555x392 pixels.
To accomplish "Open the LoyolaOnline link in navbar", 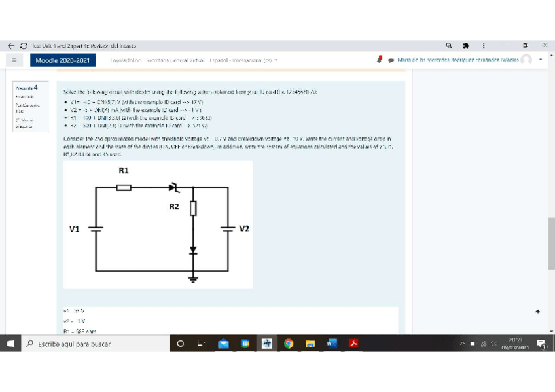I will (125, 60).
